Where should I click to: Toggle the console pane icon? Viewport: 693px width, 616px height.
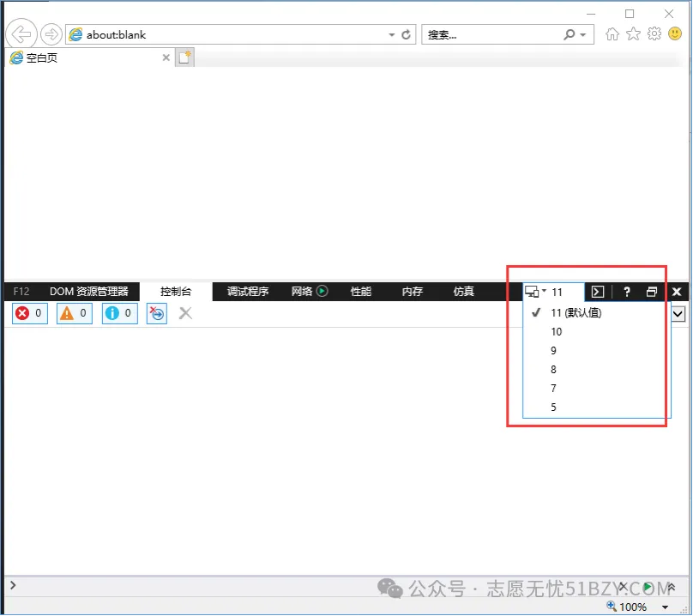tap(598, 292)
